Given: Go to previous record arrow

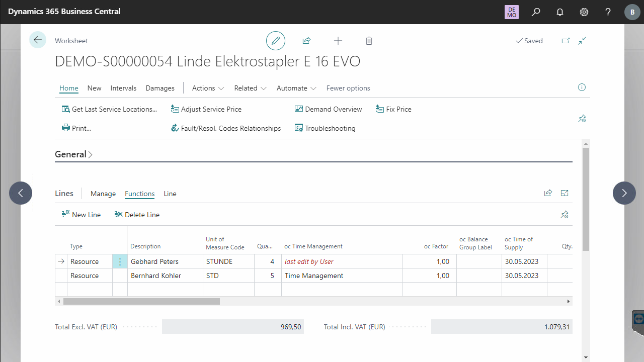Looking at the screenshot, I should click(x=21, y=193).
